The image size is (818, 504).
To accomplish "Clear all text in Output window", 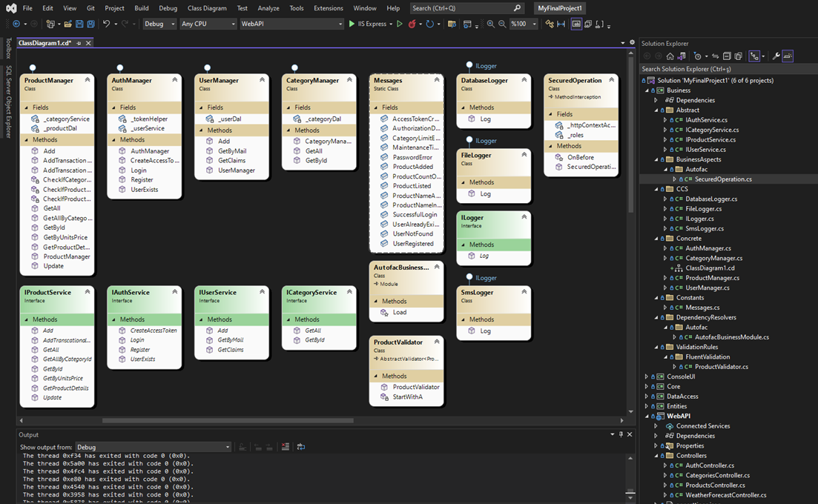I will coord(286,447).
